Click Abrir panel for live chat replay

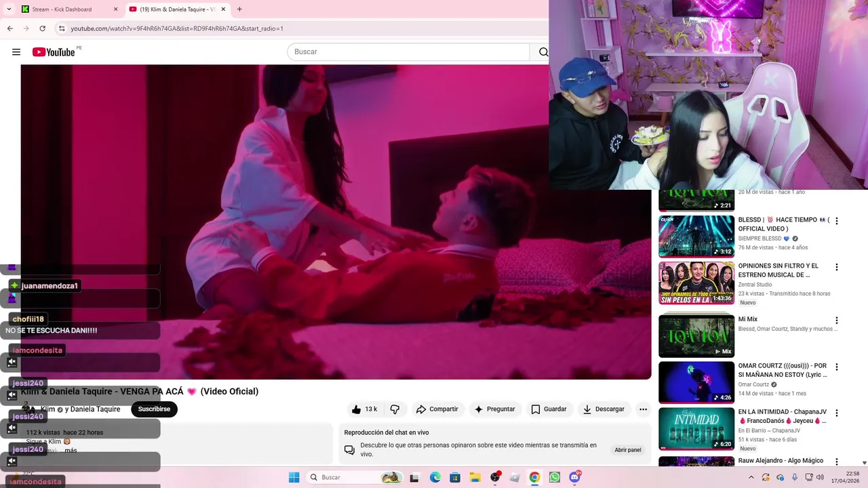click(x=627, y=450)
